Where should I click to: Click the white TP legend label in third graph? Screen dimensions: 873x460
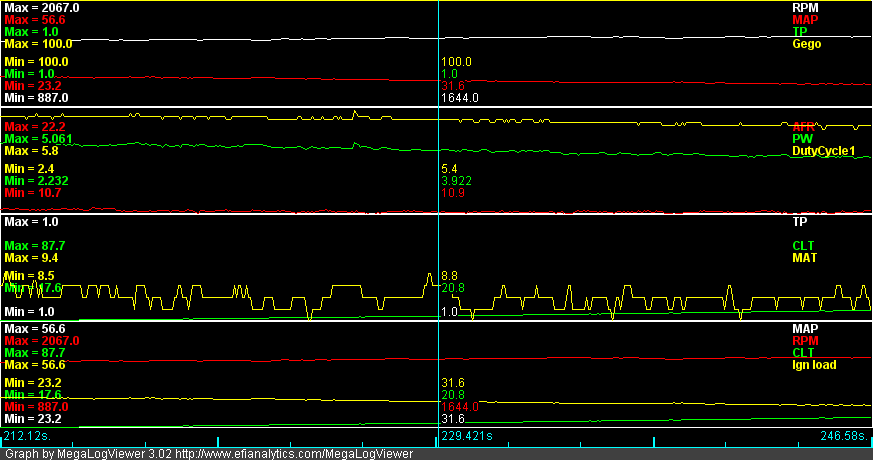pos(800,222)
